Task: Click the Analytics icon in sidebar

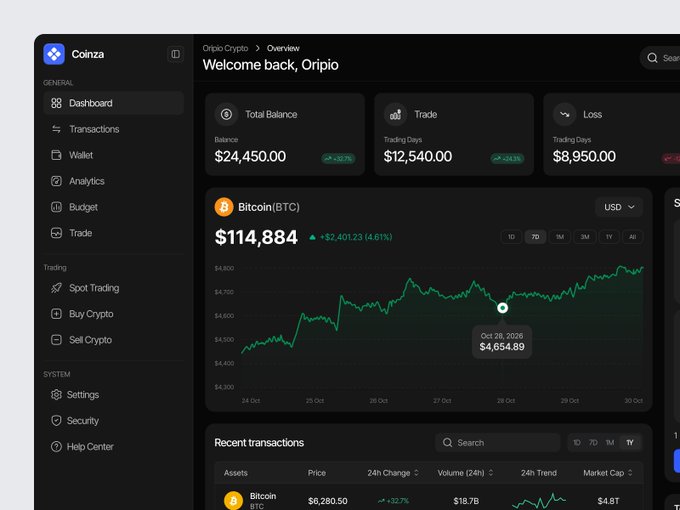Action: pyautogui.click(x=56, y=181)
